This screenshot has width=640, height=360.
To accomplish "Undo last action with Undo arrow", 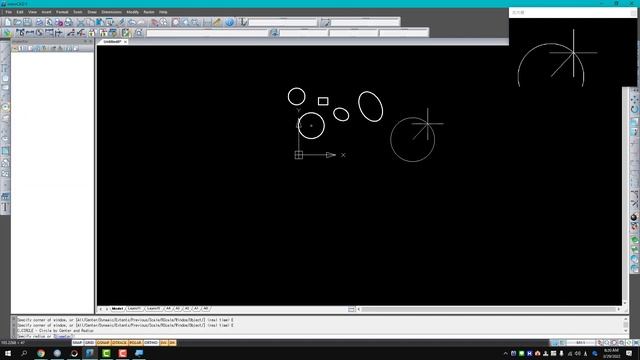I will [x=131, y=22].
